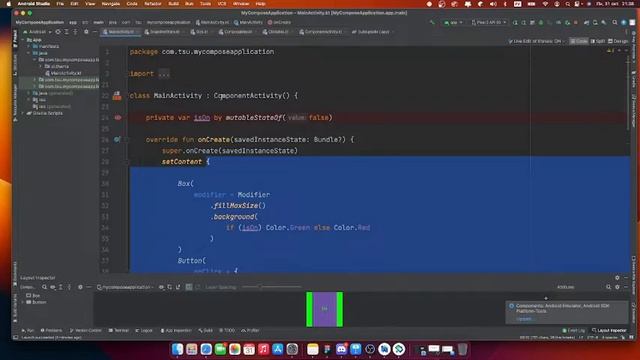Open the Run tool window

pos(28,330)
